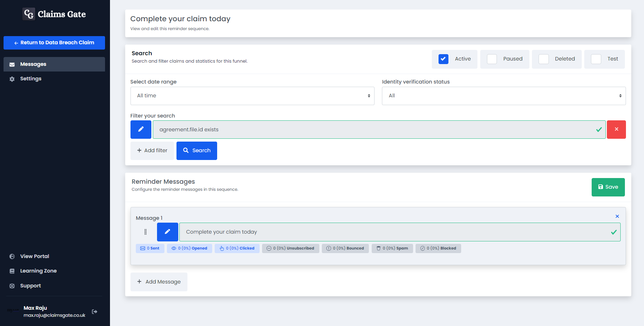Uncheck the Active status checkbox

point(443,59)
